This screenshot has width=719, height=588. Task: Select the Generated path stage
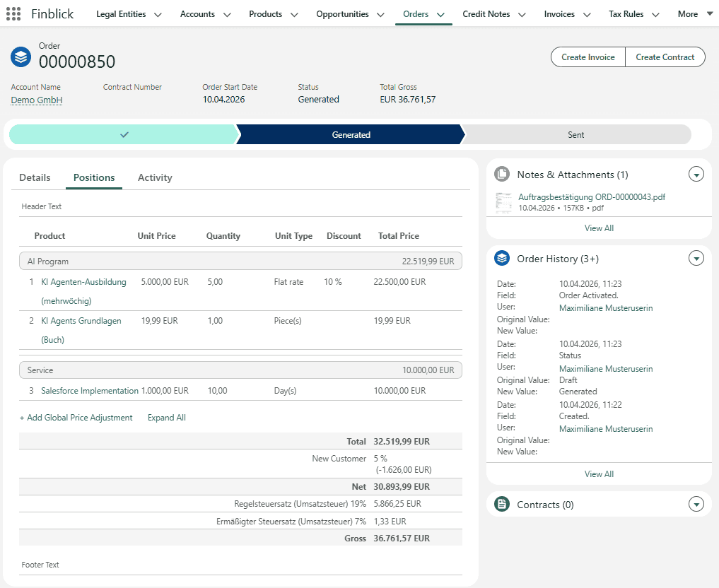(351, 134)
